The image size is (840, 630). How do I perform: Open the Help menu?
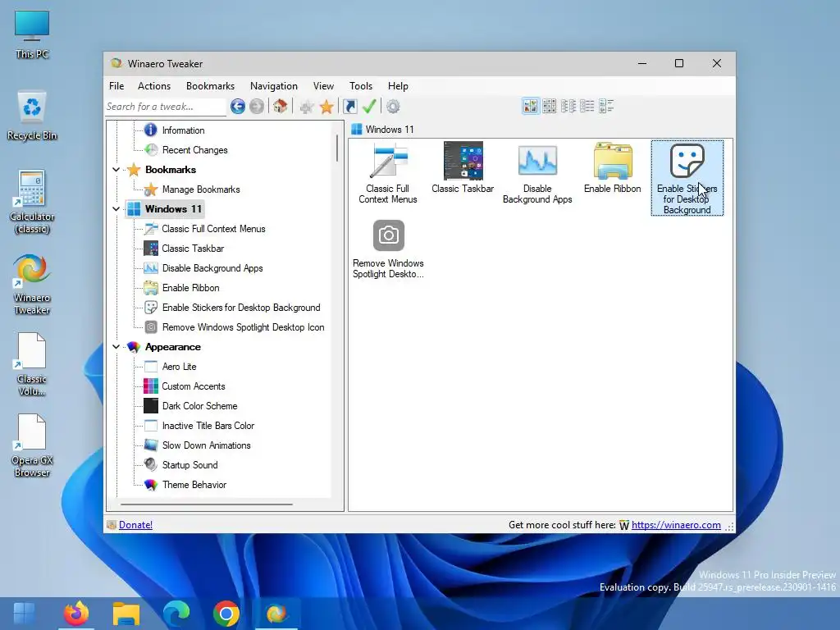coord(398,85)
